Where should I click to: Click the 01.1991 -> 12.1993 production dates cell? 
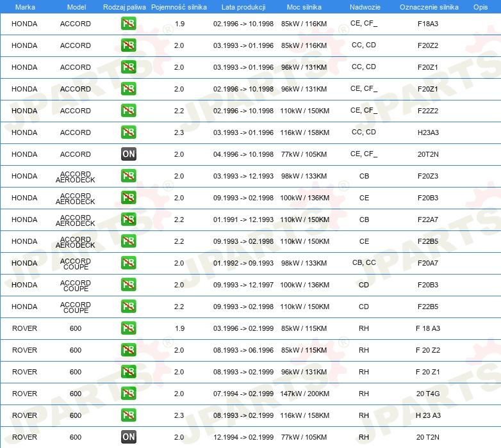(243, 220)
